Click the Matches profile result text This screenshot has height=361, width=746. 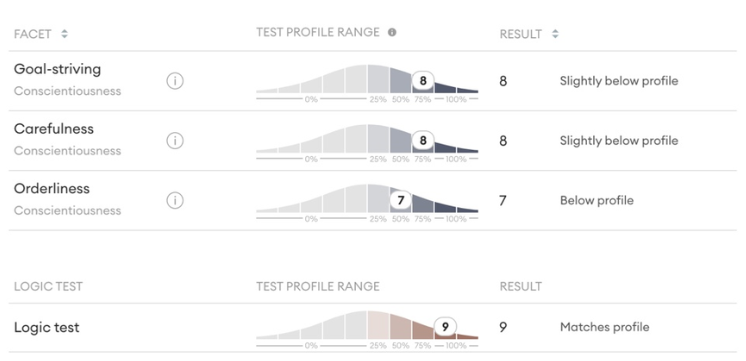pyautogui.click(x=604, y=327)
